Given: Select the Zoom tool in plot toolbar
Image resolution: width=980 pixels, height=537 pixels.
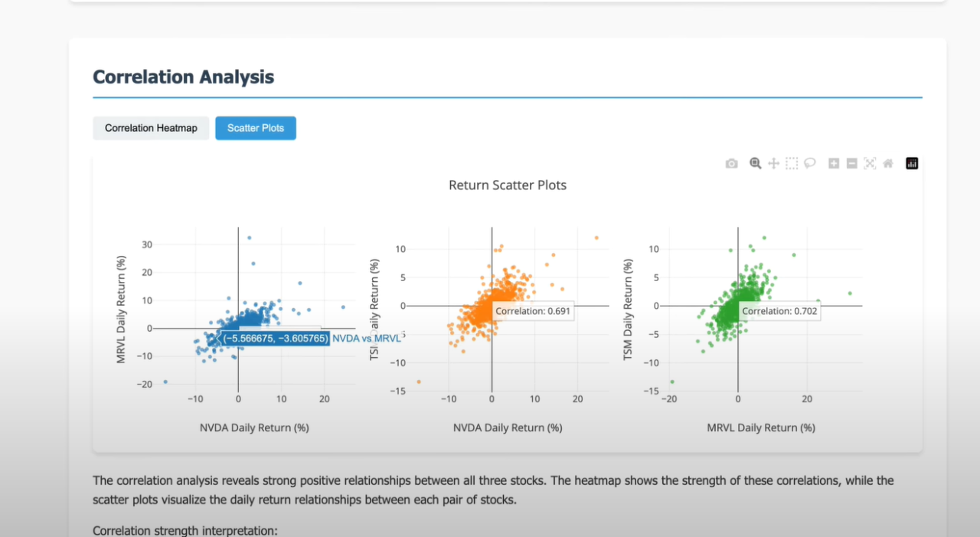Looking at the screenshot, I should pyautogui.click(x=755, y=163).
